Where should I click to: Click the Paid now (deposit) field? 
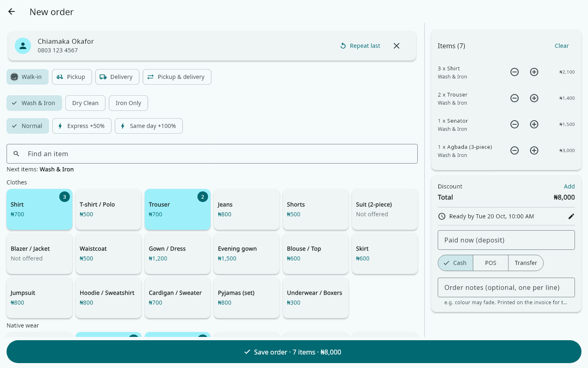506,240
